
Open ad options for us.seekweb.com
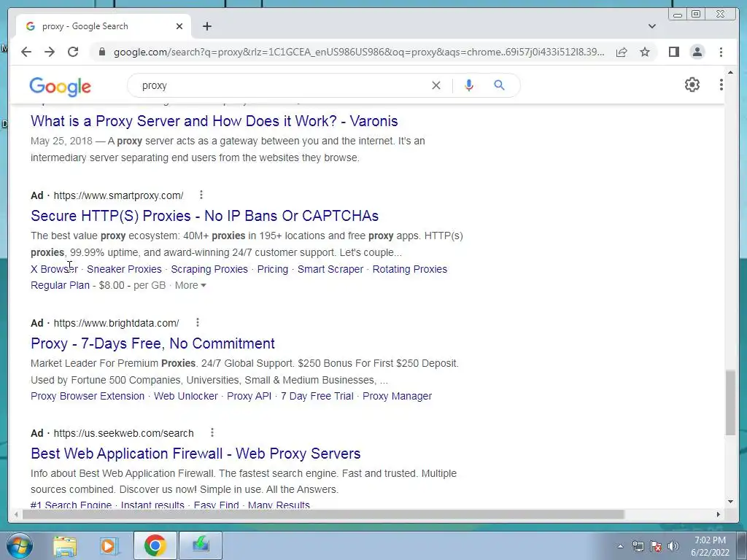click(x=212, y=432)
